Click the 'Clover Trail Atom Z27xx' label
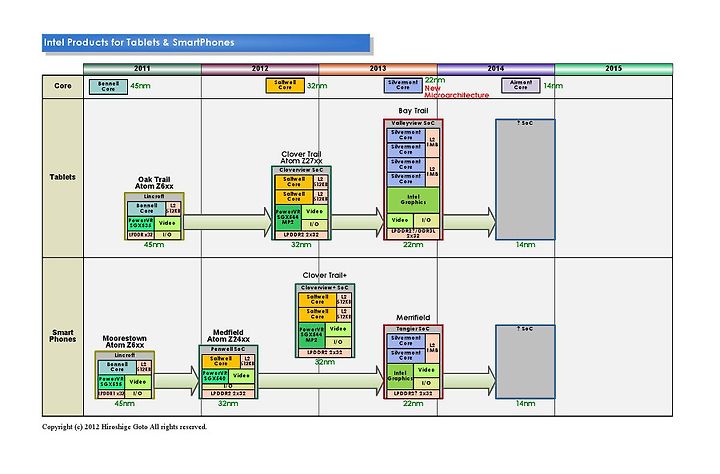 [302, 158]
